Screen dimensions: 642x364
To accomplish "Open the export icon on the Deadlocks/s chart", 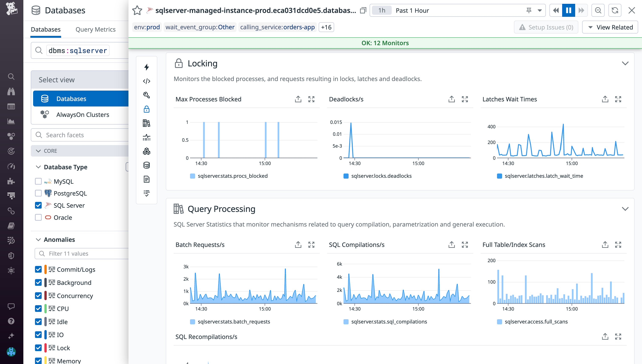I will click(x=451, y=99).
